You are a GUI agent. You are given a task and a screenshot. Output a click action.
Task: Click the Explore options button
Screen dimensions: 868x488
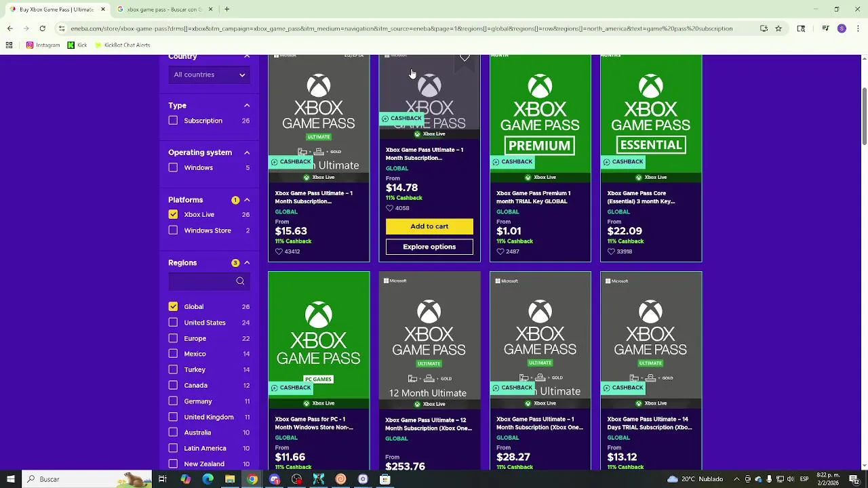[x=429, y=247]
